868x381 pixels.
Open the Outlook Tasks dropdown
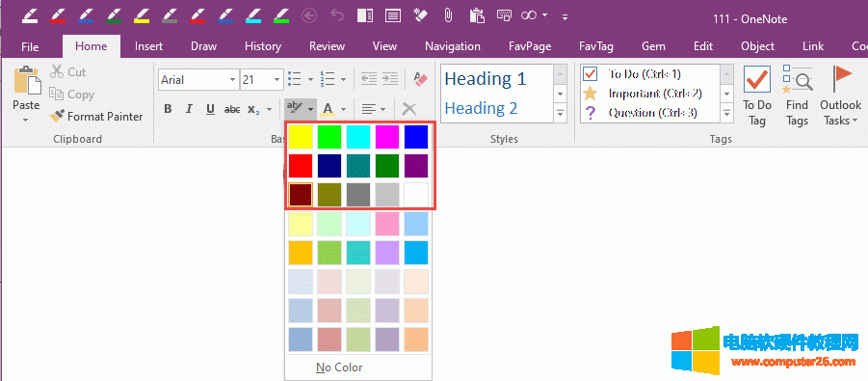[840, 95]
